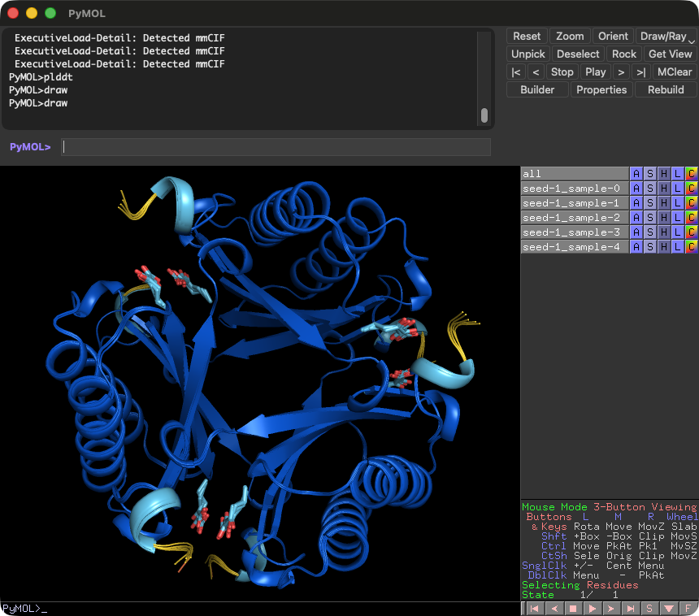Toggle the all objects entry
The image size is (699, 616).
[575, 174]
